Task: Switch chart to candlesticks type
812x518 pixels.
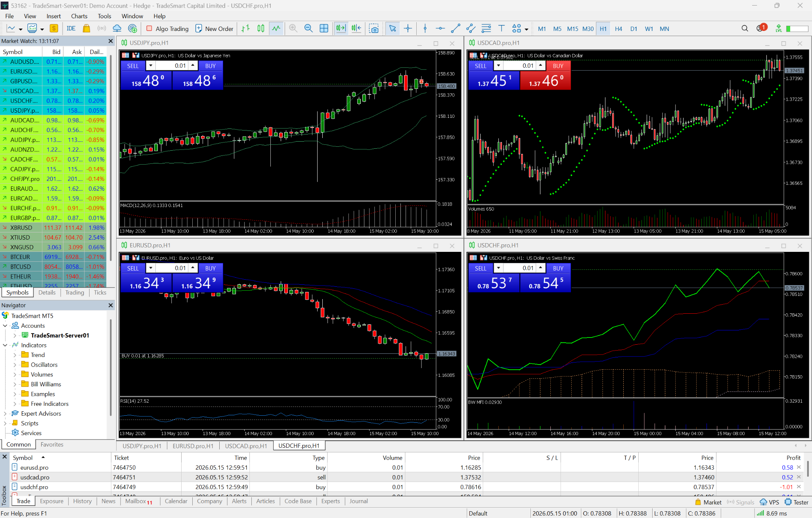Action: click(x=261, y=29)
